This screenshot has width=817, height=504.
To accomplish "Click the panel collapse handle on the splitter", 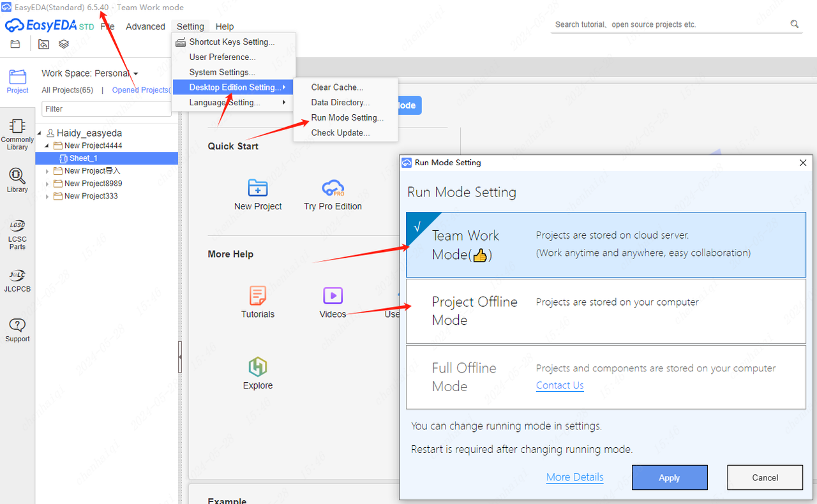I will click(x=180, y=357).
